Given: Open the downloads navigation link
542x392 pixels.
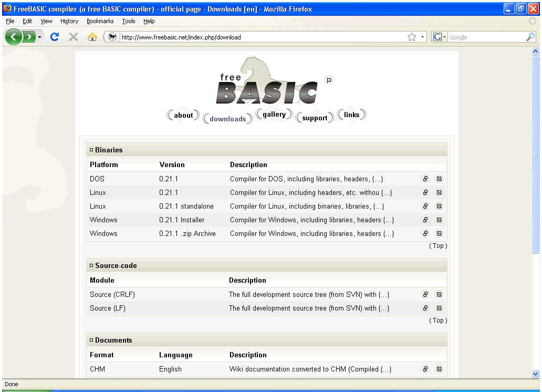Looking at the screenshot, I should (x=228, y=119).
